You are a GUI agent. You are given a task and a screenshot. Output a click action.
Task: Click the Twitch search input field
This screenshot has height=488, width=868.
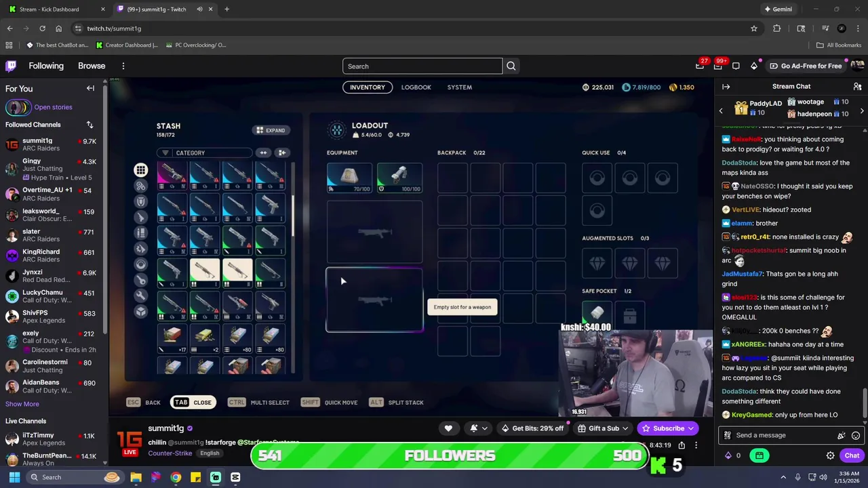pyautogui.click(x=422, y=66)
